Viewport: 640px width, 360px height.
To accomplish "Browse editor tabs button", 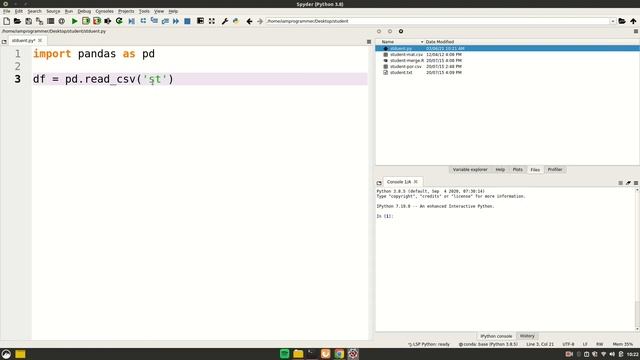I will [x=4, y=42].
